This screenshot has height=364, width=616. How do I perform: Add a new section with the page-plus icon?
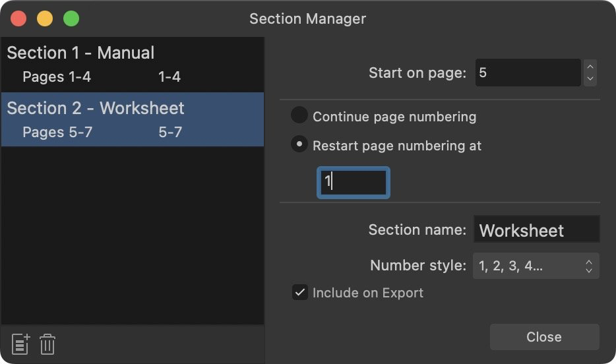(x=21, y=344)
